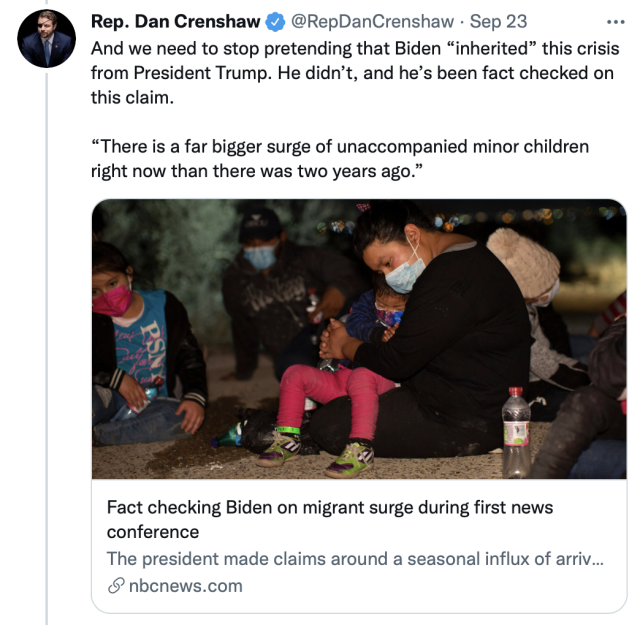Click the blue verified badge
The width and height of the screenshot is (640, 625).
pyautogui.click(x=275, y=22)
